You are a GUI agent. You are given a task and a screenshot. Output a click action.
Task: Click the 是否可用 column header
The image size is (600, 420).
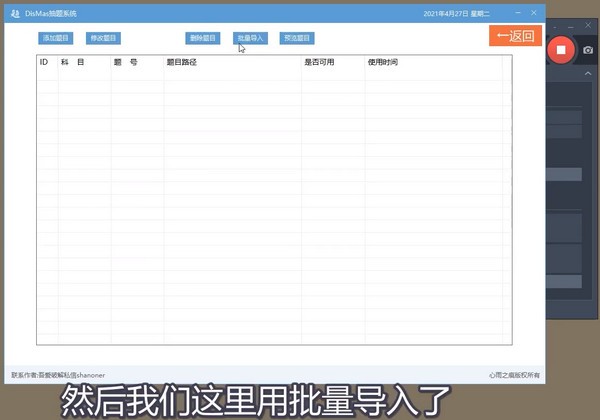[333, 62]
